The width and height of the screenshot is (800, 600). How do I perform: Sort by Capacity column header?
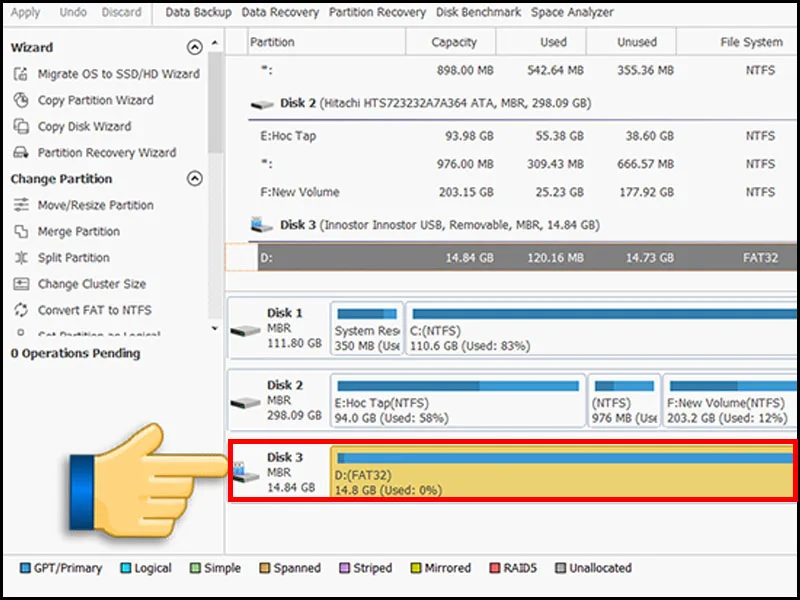[x=451, y=42]
